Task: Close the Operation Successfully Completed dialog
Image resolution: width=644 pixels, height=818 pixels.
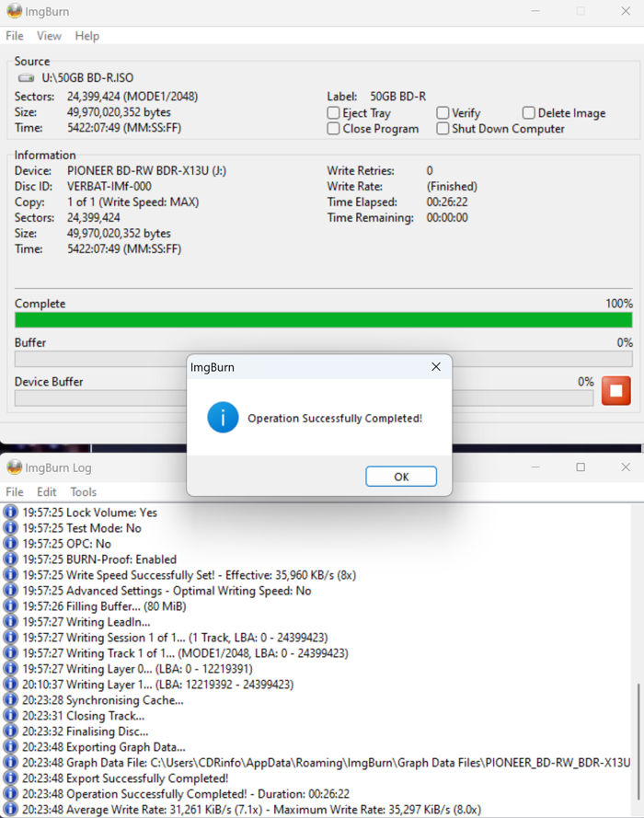Action: 436,367
